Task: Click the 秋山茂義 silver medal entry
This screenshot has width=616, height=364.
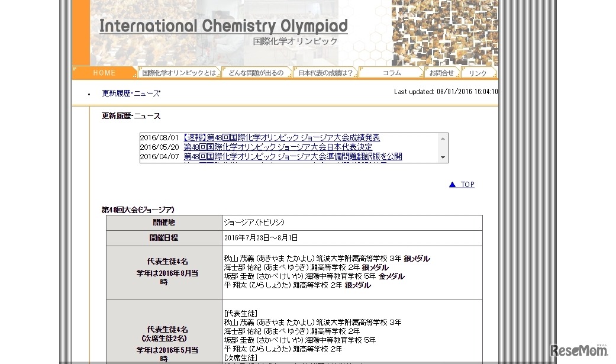Action: (327, 258)
